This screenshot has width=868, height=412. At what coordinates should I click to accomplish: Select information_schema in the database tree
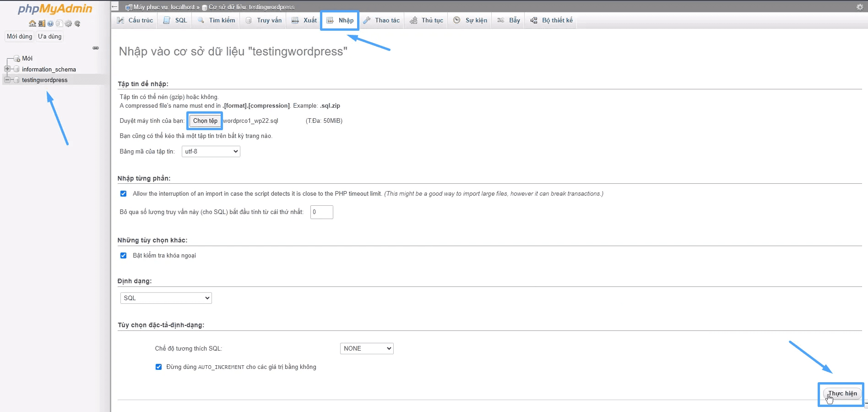tap(49, 69)
